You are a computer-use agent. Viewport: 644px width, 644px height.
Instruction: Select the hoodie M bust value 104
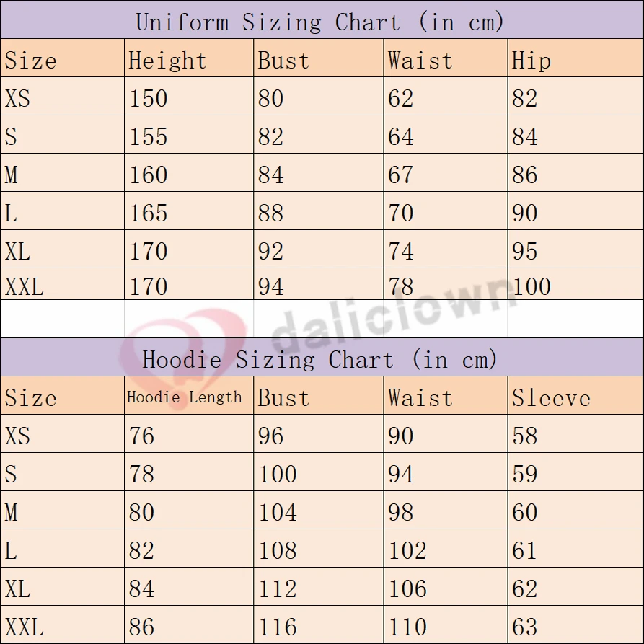[278, 513]
